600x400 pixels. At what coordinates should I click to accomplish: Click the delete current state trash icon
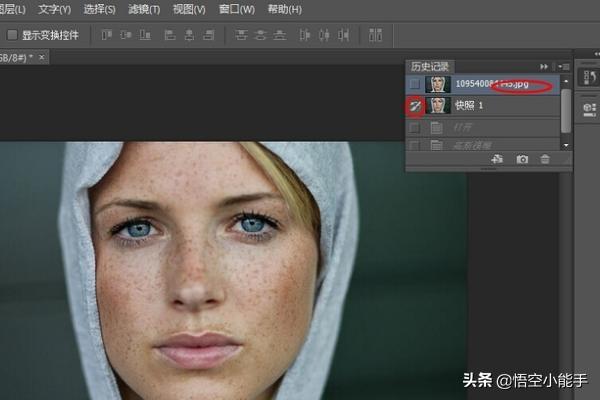pyautogui.click(x=545, y=159)
